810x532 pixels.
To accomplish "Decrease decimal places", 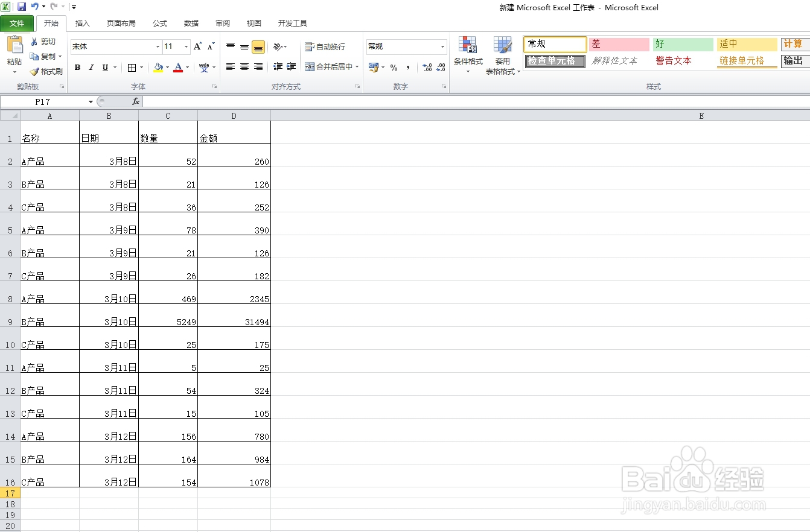I will coord(441,68).
